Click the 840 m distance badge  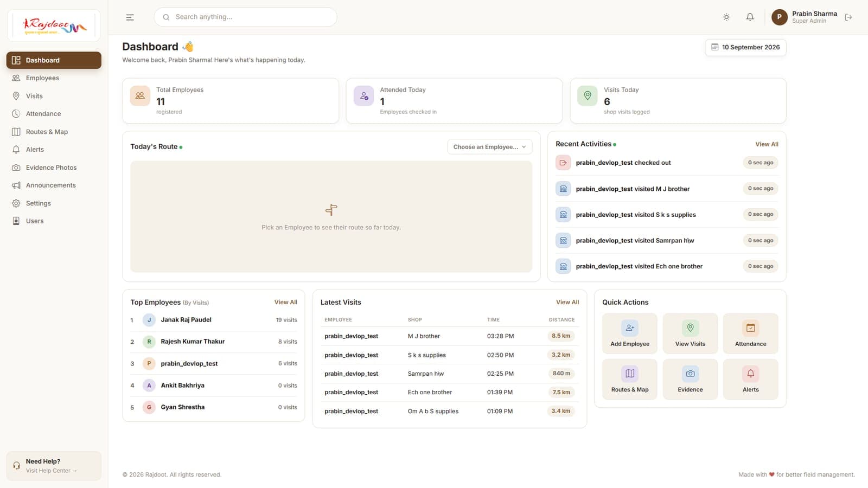[x=561, y=374]
